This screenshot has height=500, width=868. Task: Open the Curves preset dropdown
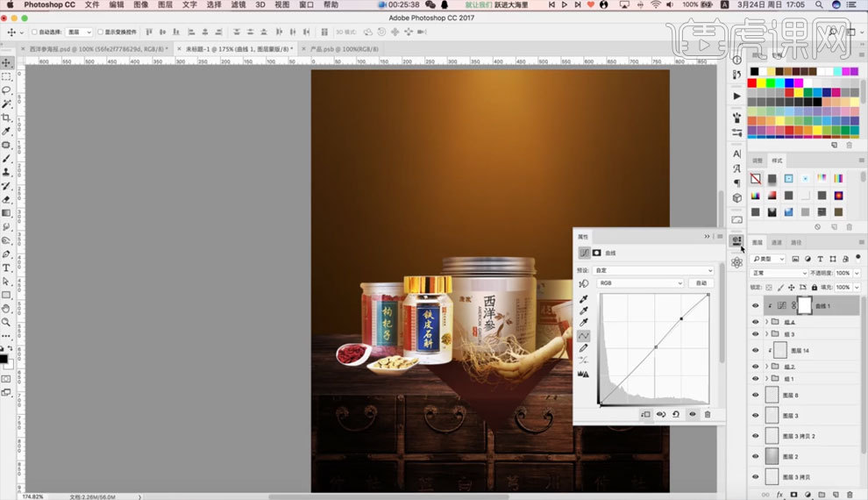coord(654,270)
